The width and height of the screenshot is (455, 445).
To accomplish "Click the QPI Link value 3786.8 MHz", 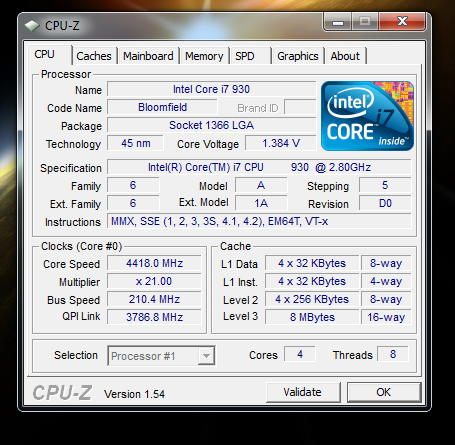I will (x=154, y=317).
